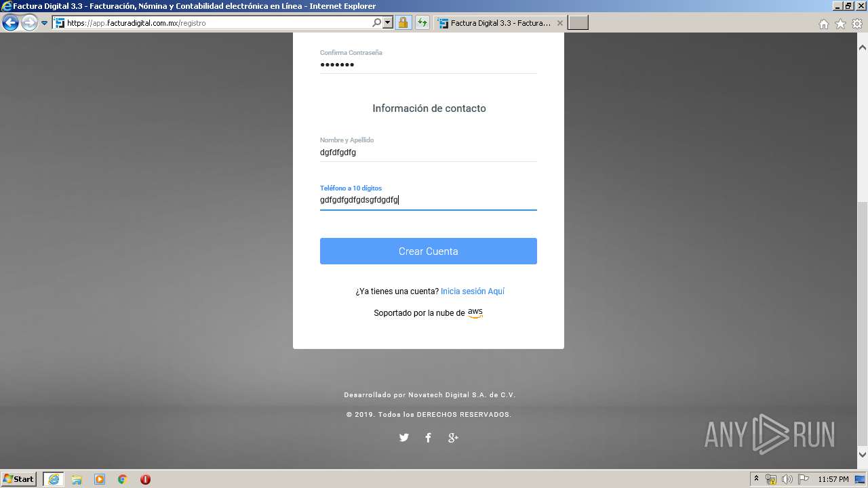Click the Teléfono a 10 dígitos field
Image resolution: width=868 pixels, height=488 pixels.
(x=429, y=200)
